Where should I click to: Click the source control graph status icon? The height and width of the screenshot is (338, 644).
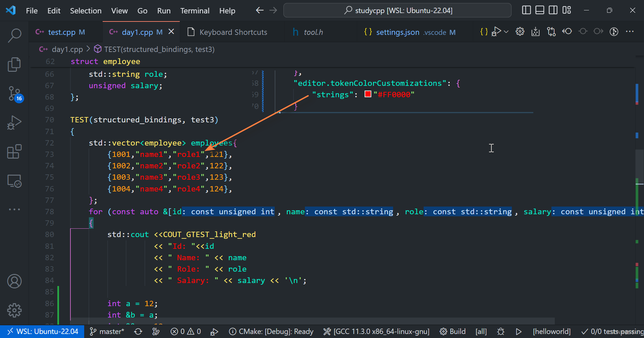pos(156,331)
